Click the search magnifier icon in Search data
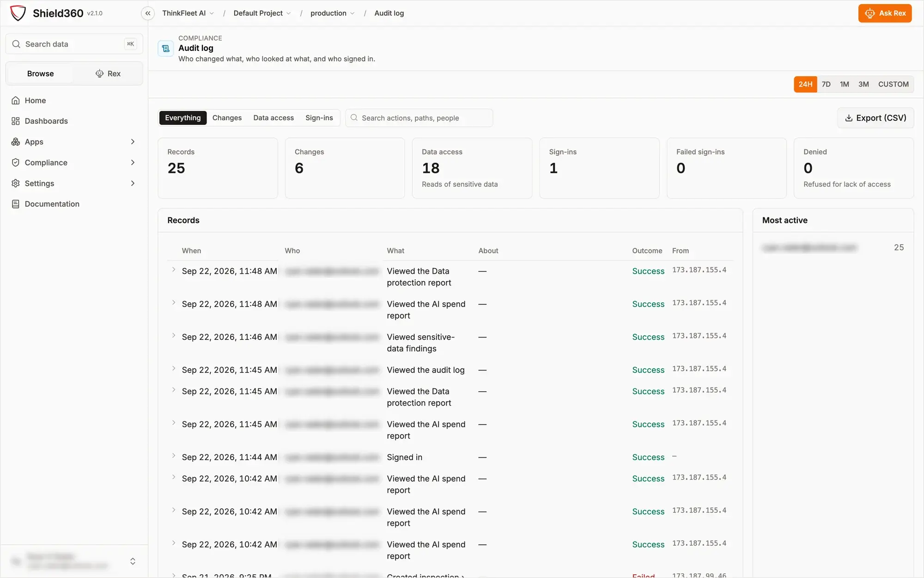 tap(16, 44)
